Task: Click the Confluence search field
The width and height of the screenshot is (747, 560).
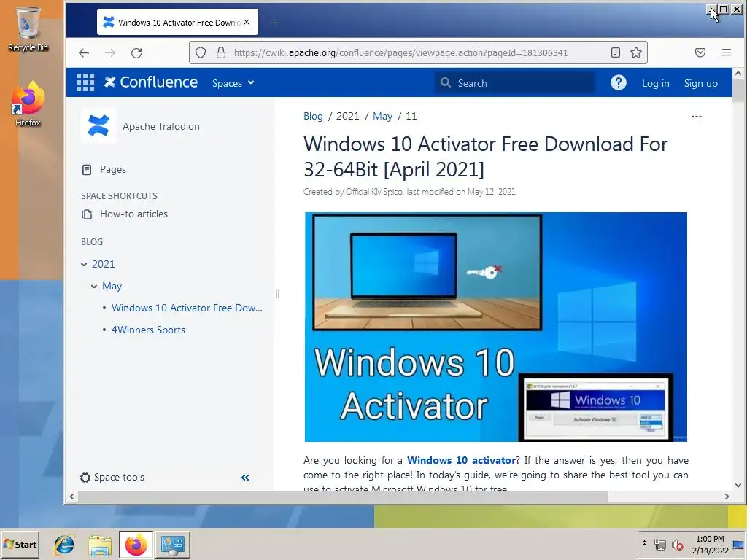Action: 514,83
